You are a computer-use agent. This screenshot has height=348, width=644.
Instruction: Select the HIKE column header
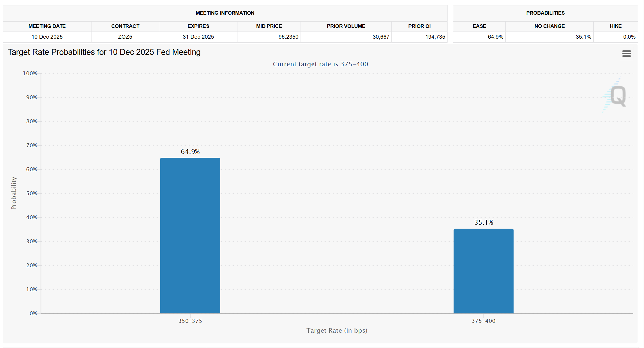coord(616,26)
